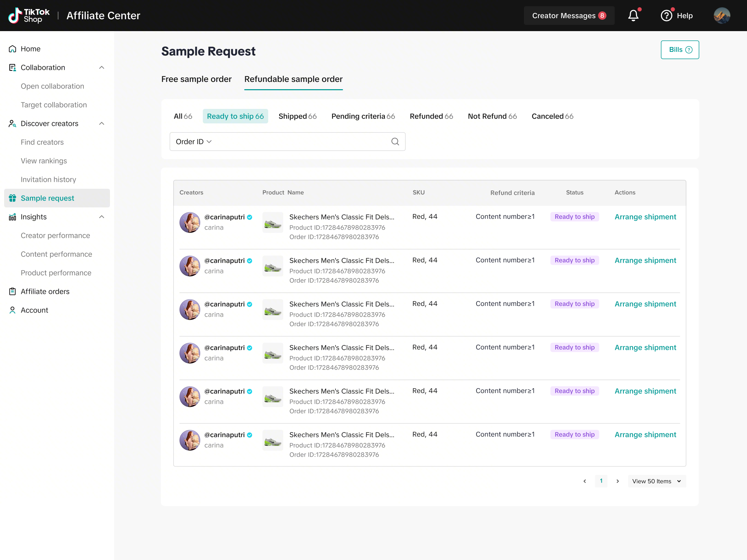Collapse the Insights section chevron
The height and width of the screenshot is (560, 747).
102,217
